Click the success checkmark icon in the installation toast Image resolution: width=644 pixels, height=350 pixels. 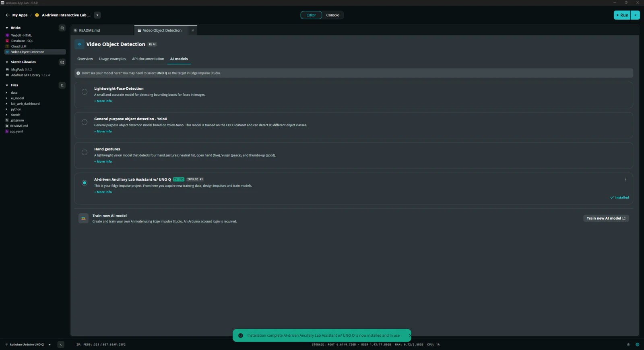(x=241, y=336)
